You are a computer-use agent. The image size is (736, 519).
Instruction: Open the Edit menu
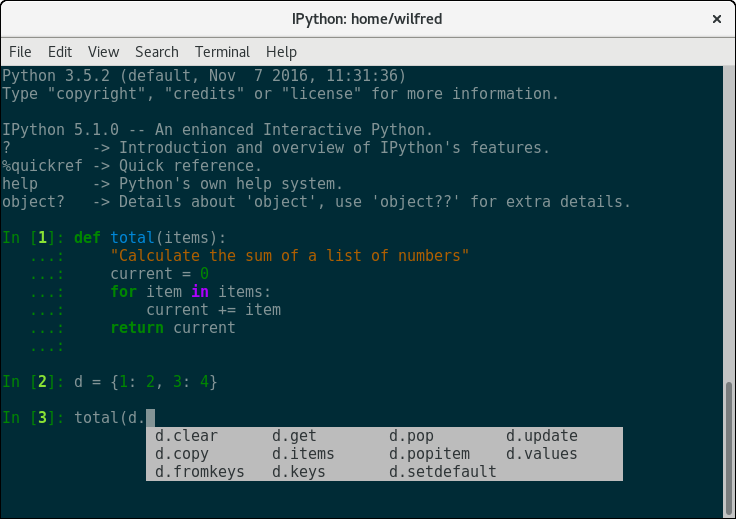coord(60,52)
